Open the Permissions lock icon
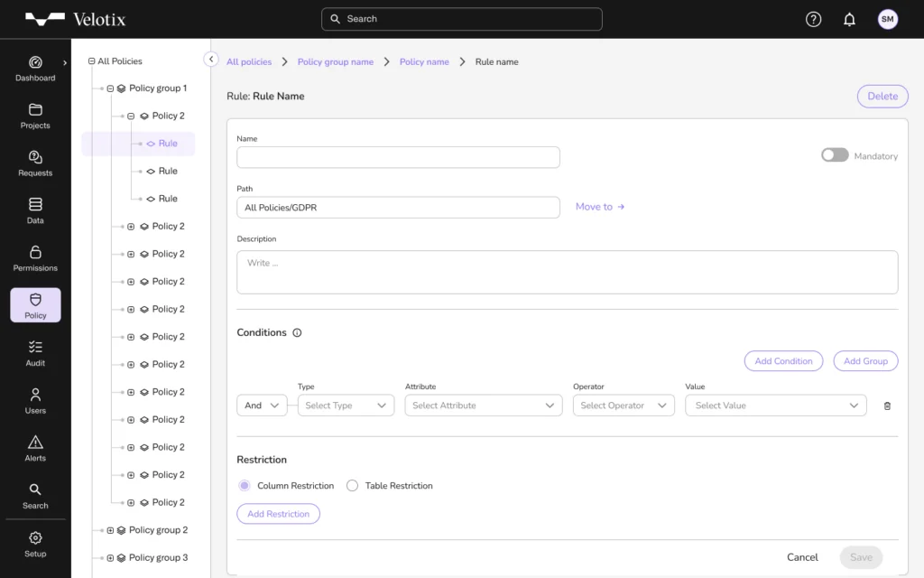 click(35, 253)
